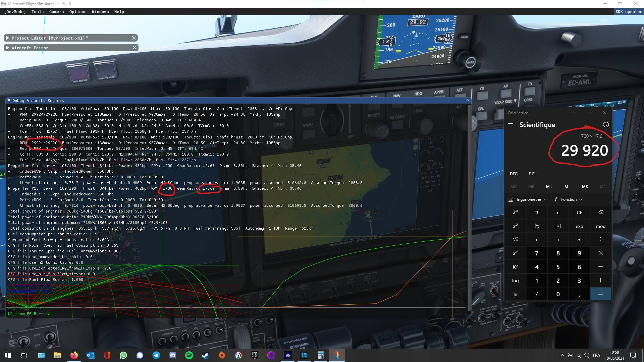This screenshot has width=644, height=362.
Task: Open Firefox from the taskbar
Action: (74, 355)
